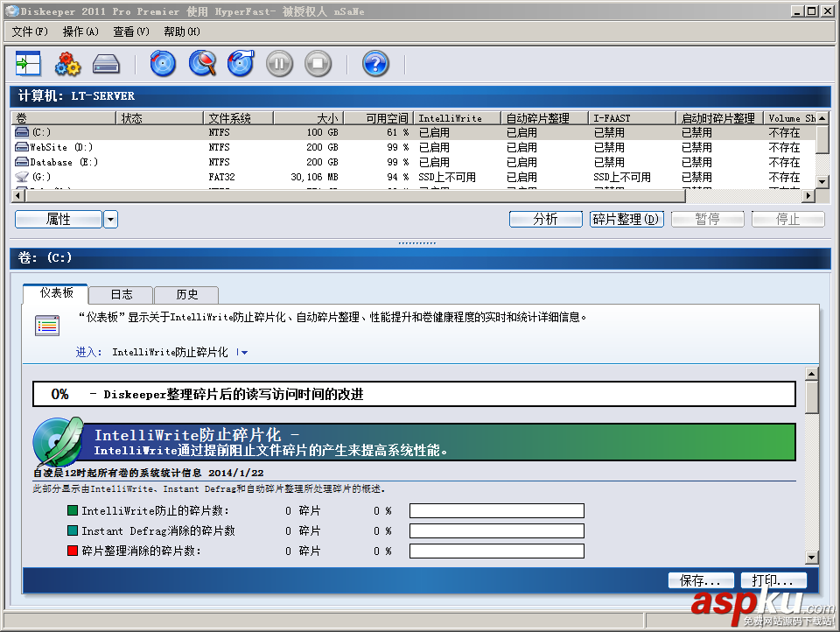Sort by the 卷 column header
This screenshot has height=632, width=840.
[x=63, y=118]
